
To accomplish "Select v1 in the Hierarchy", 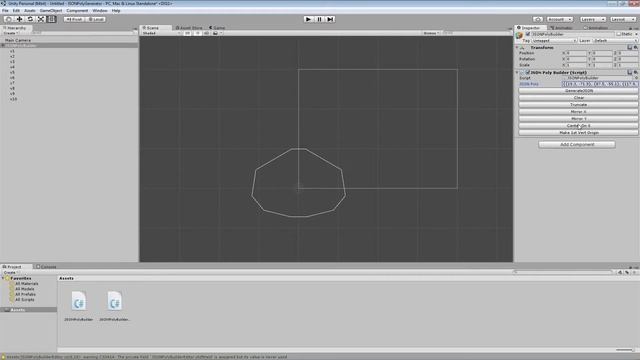I will (12, 51).
